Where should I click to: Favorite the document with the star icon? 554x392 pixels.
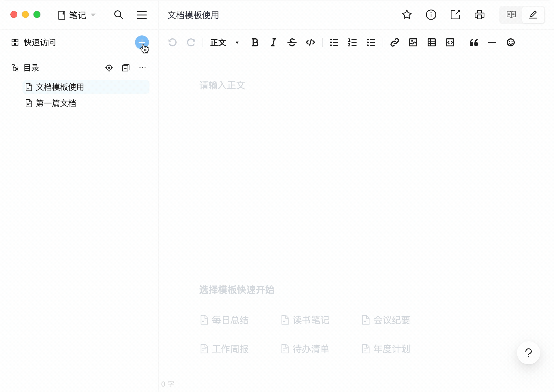(x=407, y=15)
